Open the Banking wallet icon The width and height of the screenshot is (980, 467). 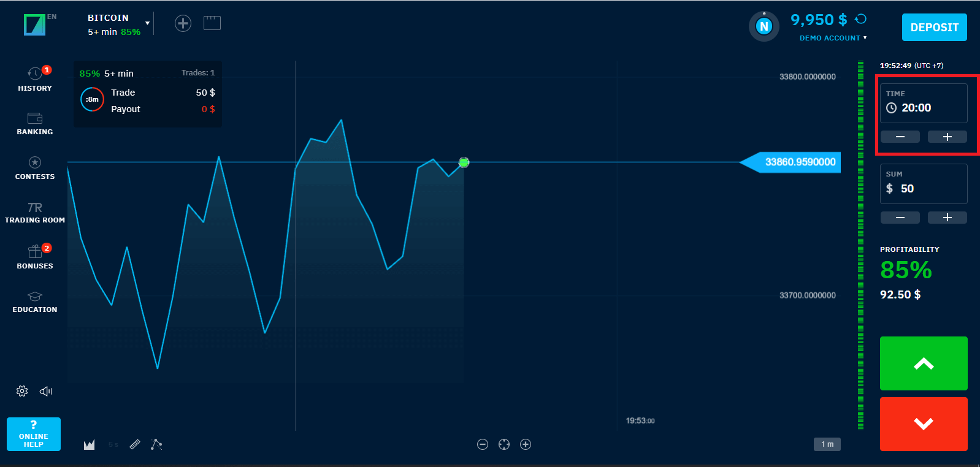(x=34, y=119)
